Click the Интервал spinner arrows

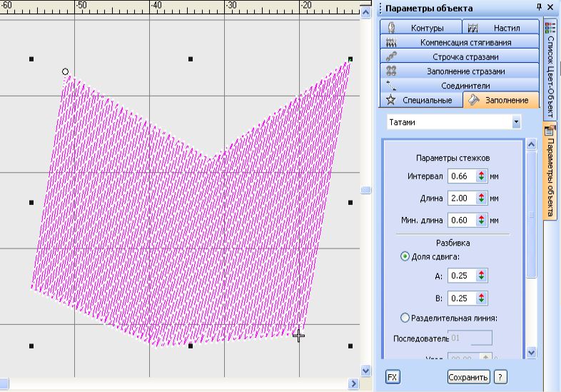pyautogui.click(x=482, y=176)
